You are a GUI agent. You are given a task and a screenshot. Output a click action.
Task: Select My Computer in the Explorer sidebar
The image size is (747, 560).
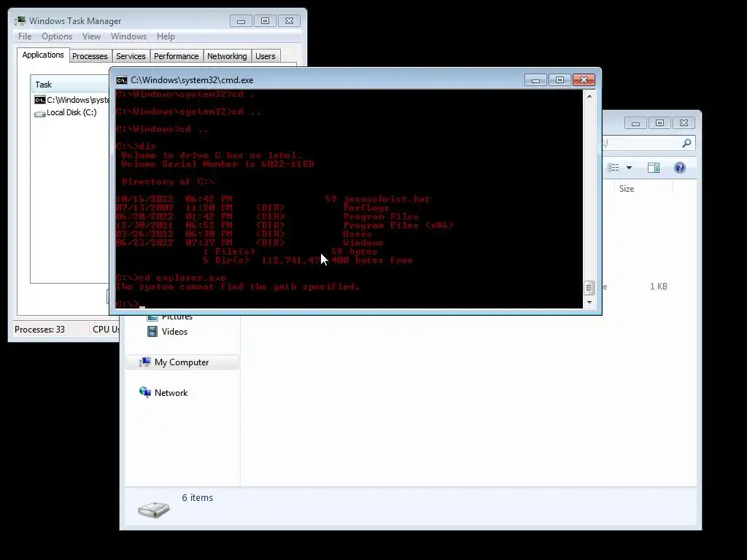click(x=182, y=362)
